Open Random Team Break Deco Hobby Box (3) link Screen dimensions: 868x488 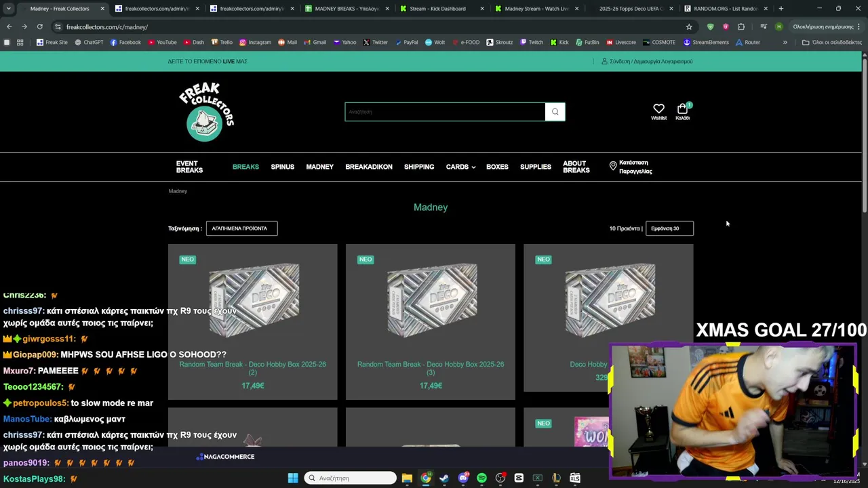(431, 368)
